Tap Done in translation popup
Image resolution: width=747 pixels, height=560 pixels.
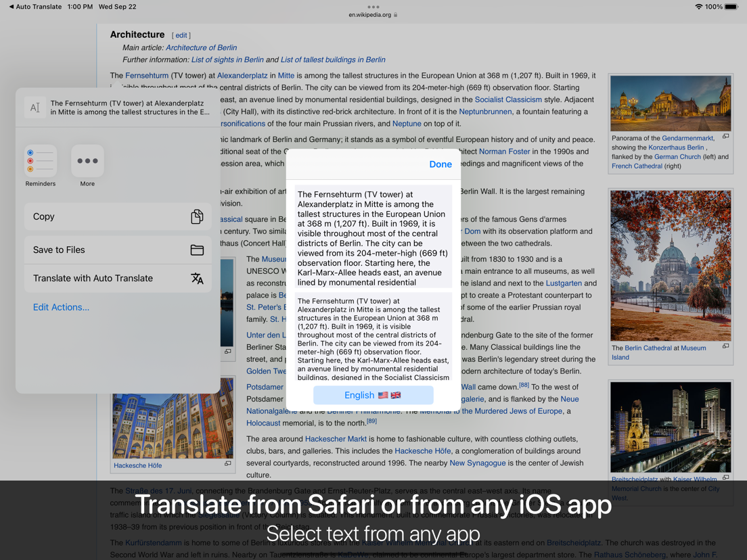pos(440,164)
